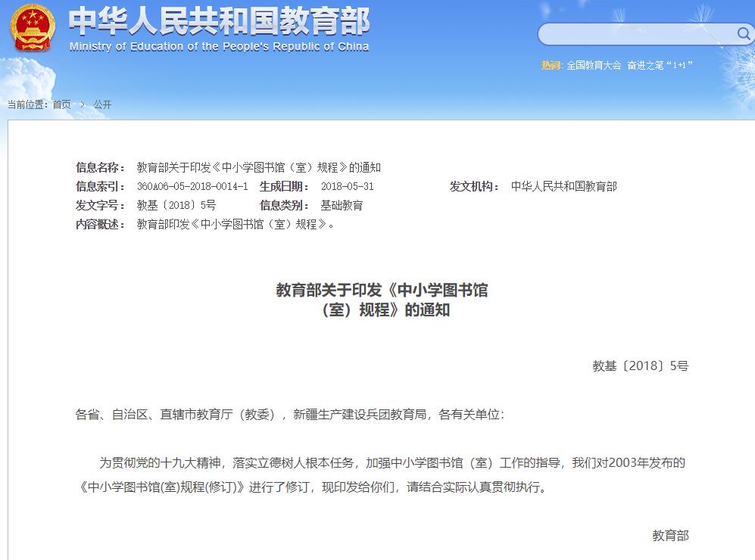Screen dimensions: 755x560
Task: Click the national emblem logo
Action: click(33, 27)
